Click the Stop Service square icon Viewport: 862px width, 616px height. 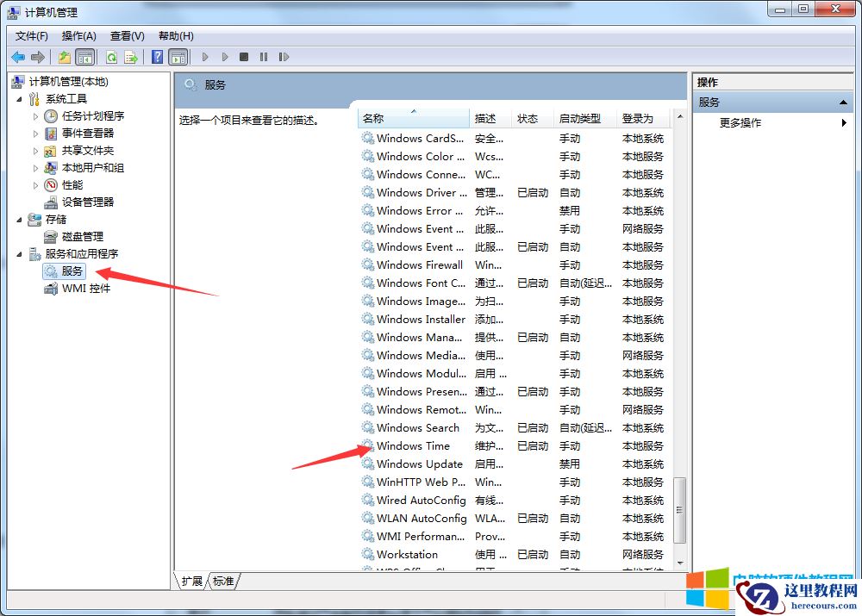click(244, 57)
